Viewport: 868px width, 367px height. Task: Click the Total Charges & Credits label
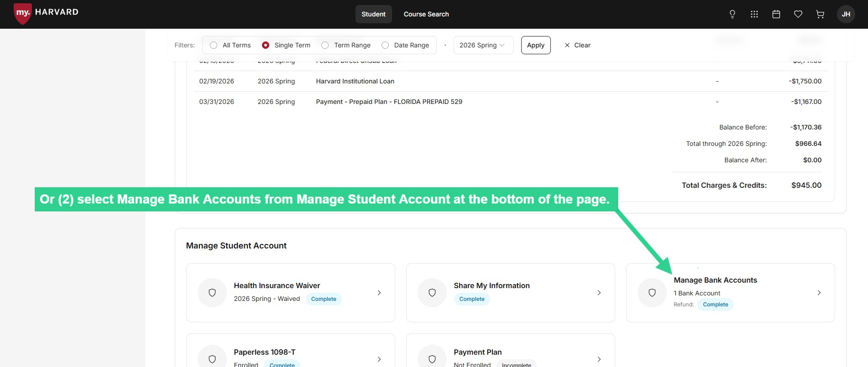[724, 185]
